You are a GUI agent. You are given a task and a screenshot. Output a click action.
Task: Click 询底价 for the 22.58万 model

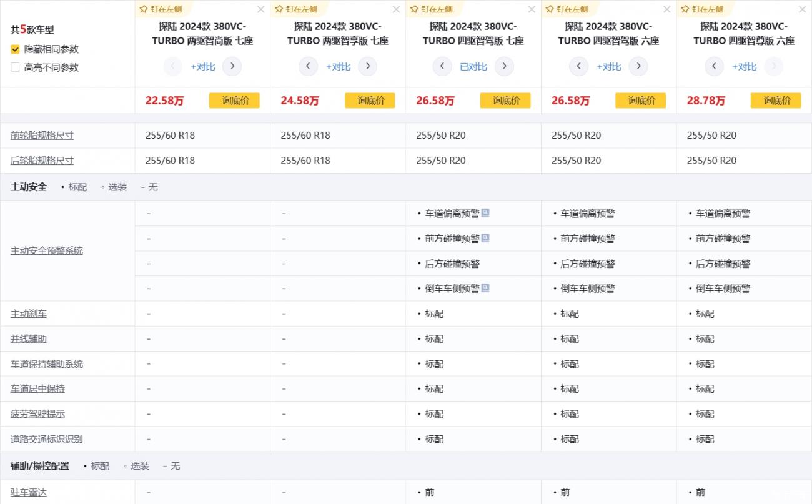234,101
